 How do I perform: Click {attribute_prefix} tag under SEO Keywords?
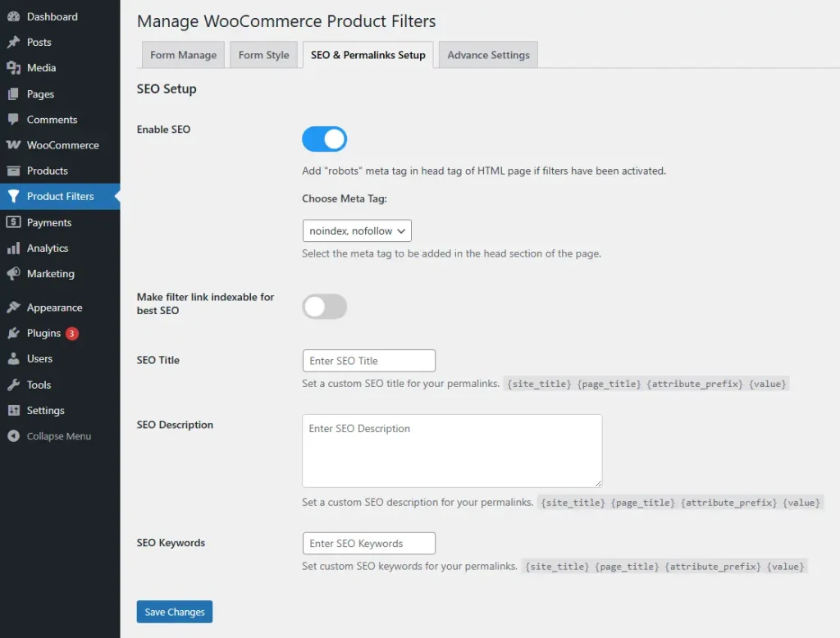tap(713, 567)
